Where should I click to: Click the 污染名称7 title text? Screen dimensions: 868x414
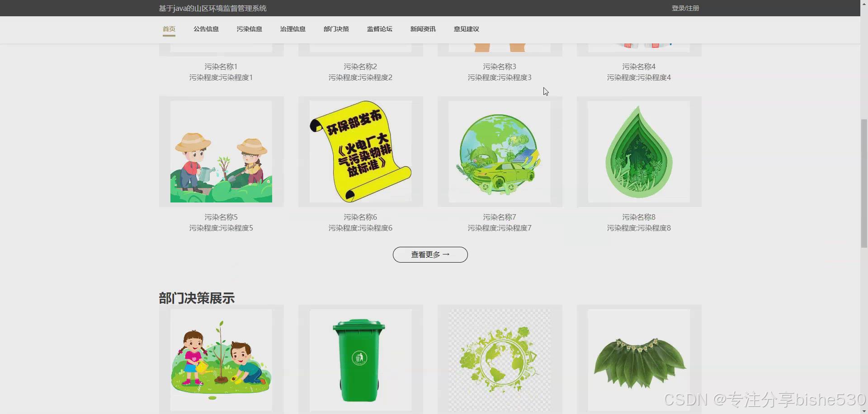[500, 217]
